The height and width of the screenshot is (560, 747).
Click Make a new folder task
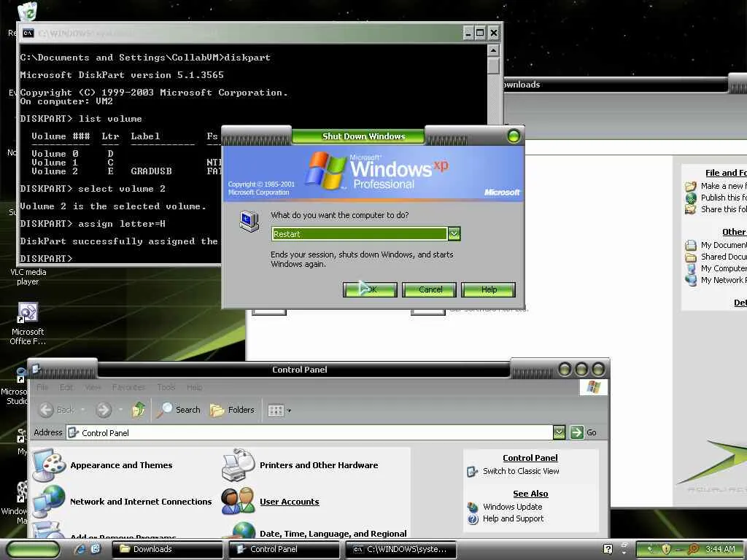point(723,186)
